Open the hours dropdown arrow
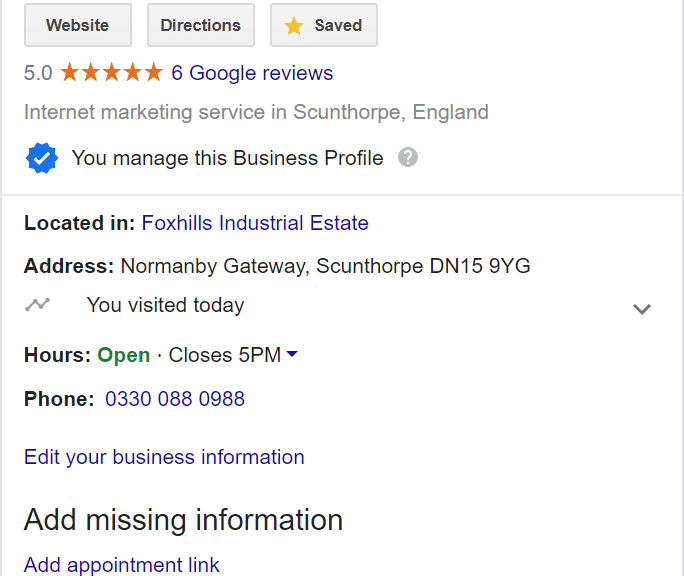The height and width of the screenshot is (576, 684). [292, 353]
